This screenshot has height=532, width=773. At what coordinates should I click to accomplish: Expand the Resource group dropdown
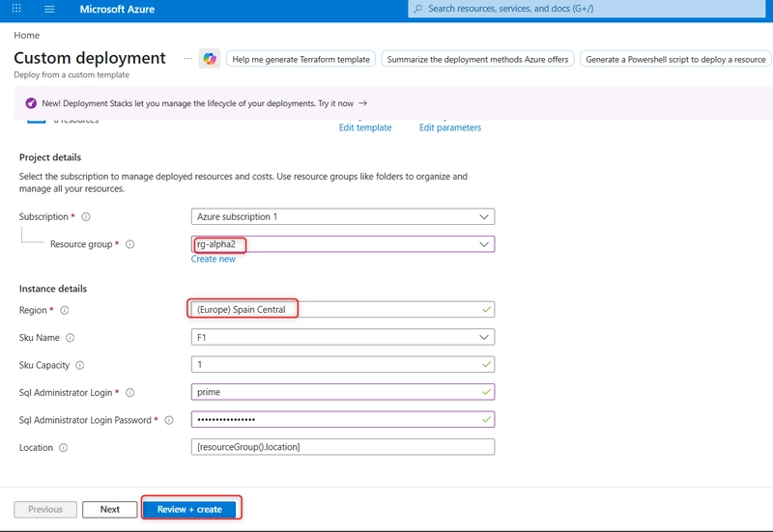coord(343,244)
